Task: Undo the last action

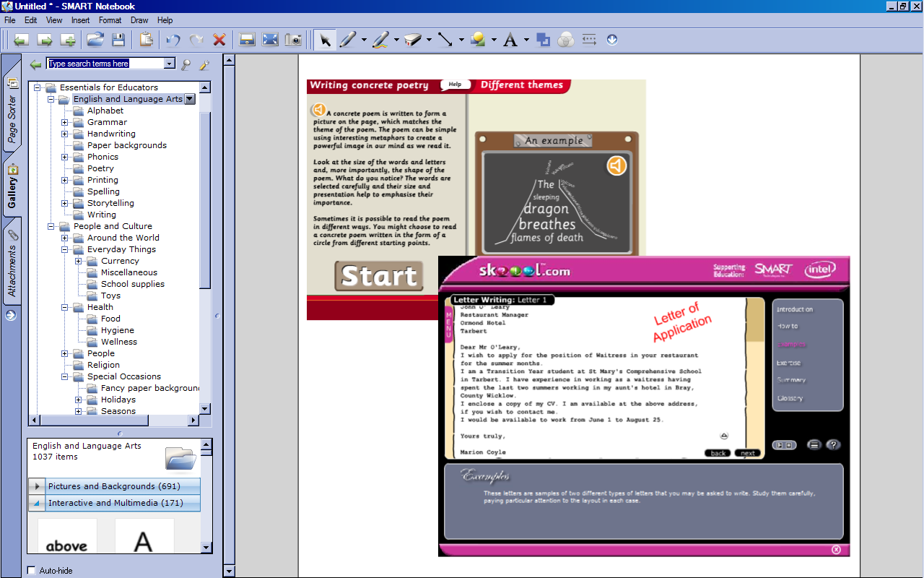Action: click(173, 40)
